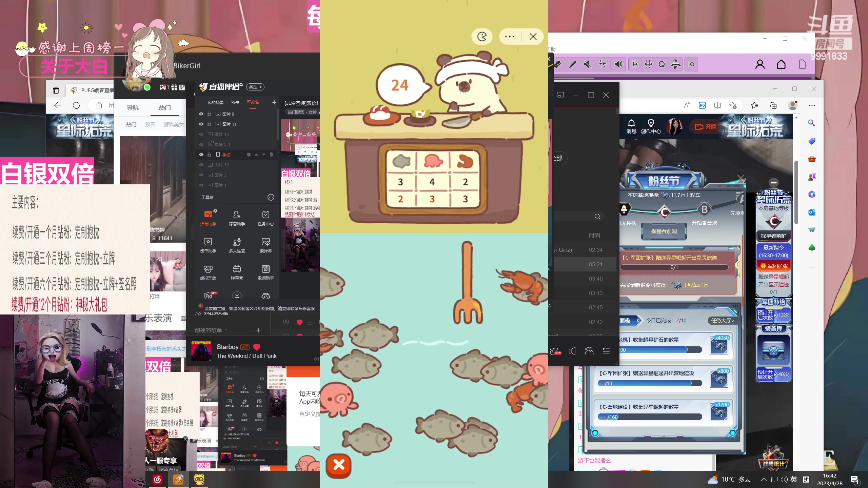This screenshot has height=488, width=868.
Task: Select the 游戏美女 sub-tab
Action: 174,124
